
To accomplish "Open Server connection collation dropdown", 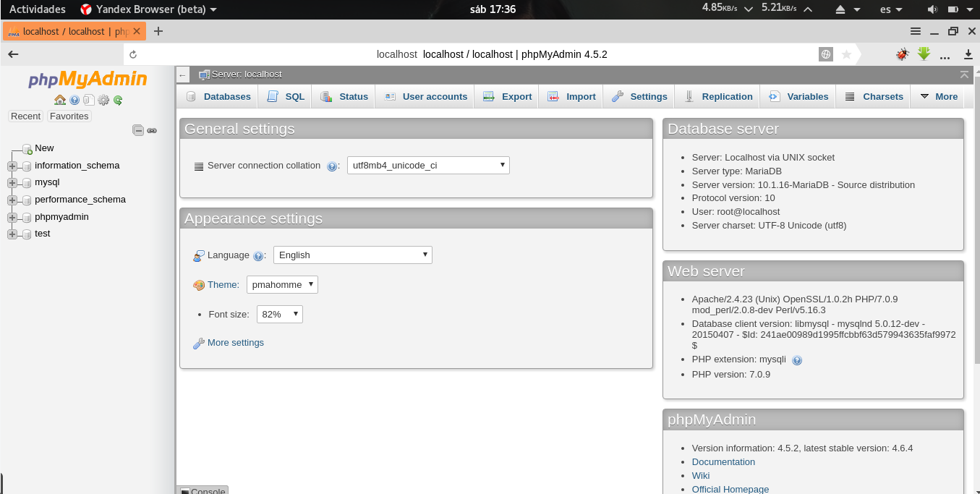I will pyautogui.click(x=428, y=166).
